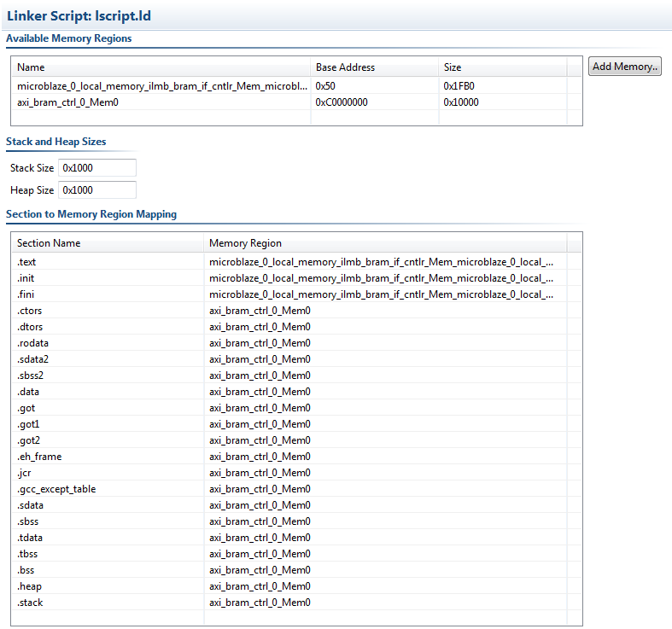Select the .fini section name
This screenshot has width=672, height=629.
pos(26,294)
